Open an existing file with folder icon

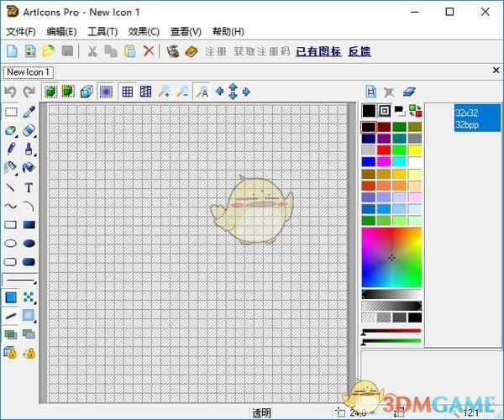coord(49,51)
